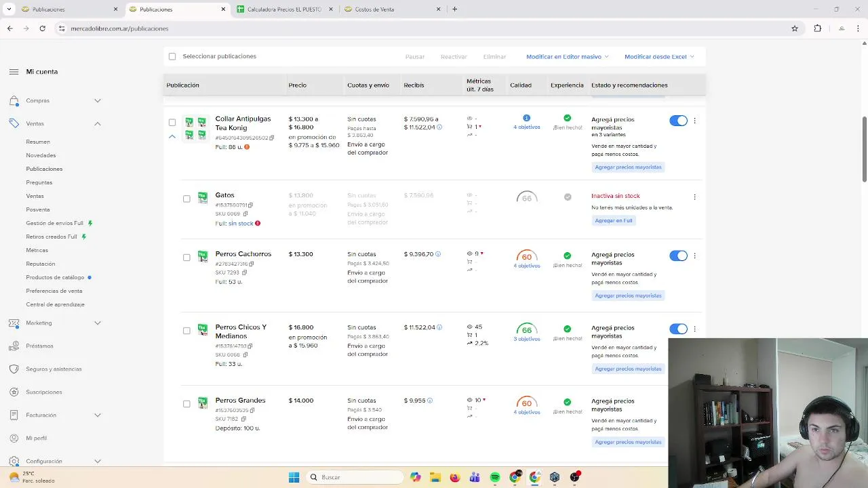The width and height of the screenshot is (868, 488).
Task: Click the Suscripciones icon in sidebar
Action: tap(14, 392)
